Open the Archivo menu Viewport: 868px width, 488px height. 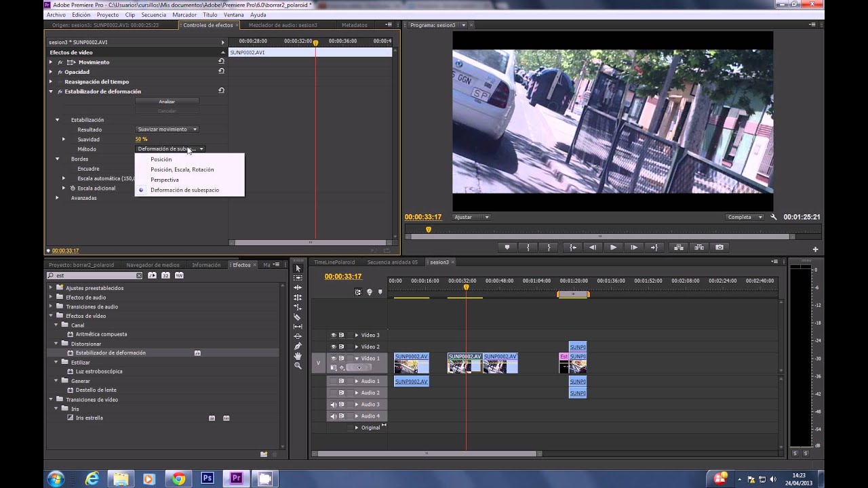[x=56, y=15]
